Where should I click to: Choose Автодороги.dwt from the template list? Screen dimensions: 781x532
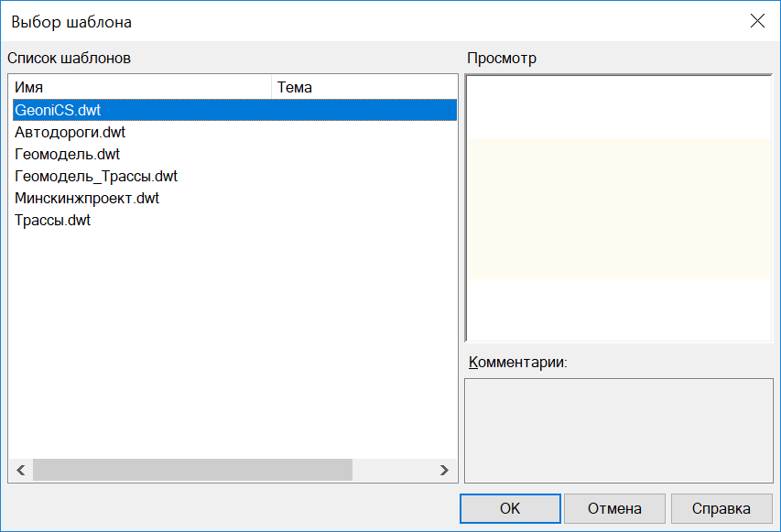coord(70,132)
